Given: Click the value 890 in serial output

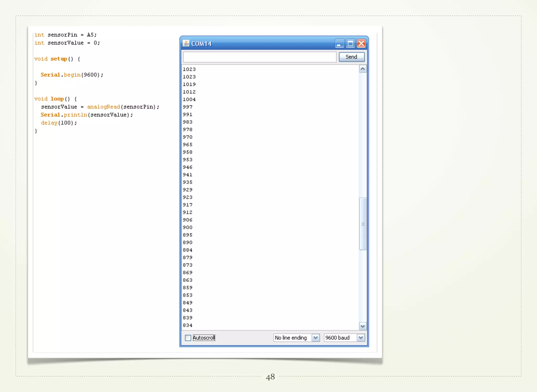Looking at the screenshot, I should (x=188, y=243).
